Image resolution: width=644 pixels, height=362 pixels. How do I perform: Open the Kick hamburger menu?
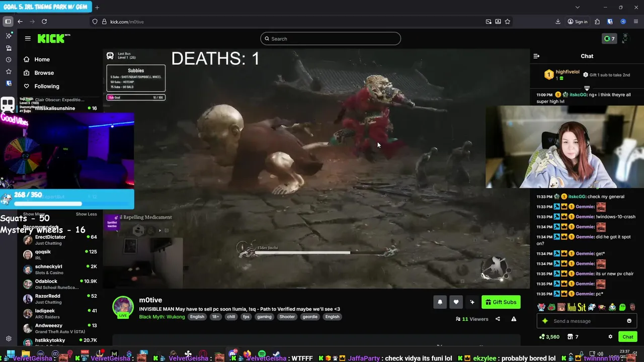28,38
